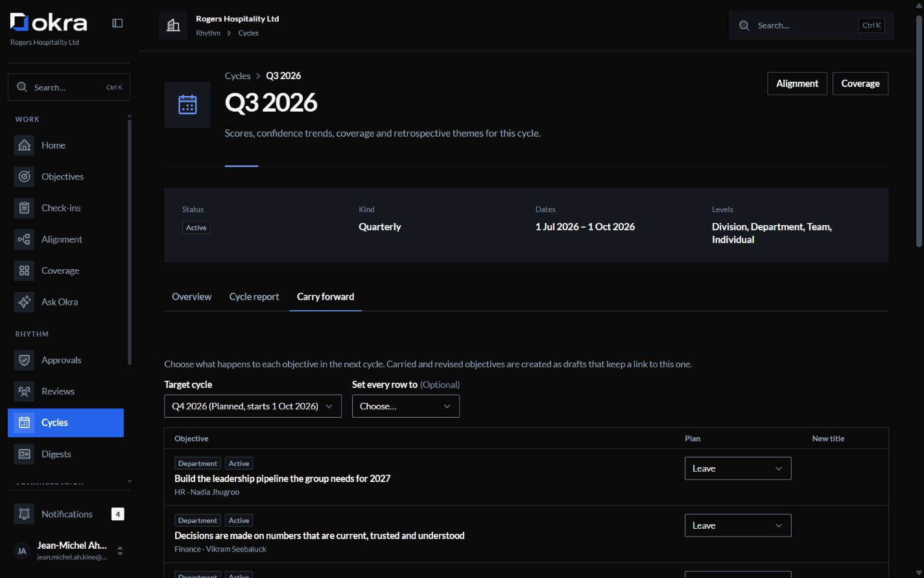Switch to the Overview tab
924x578 pixels.
pyautogui.click(x=191, y=296)
